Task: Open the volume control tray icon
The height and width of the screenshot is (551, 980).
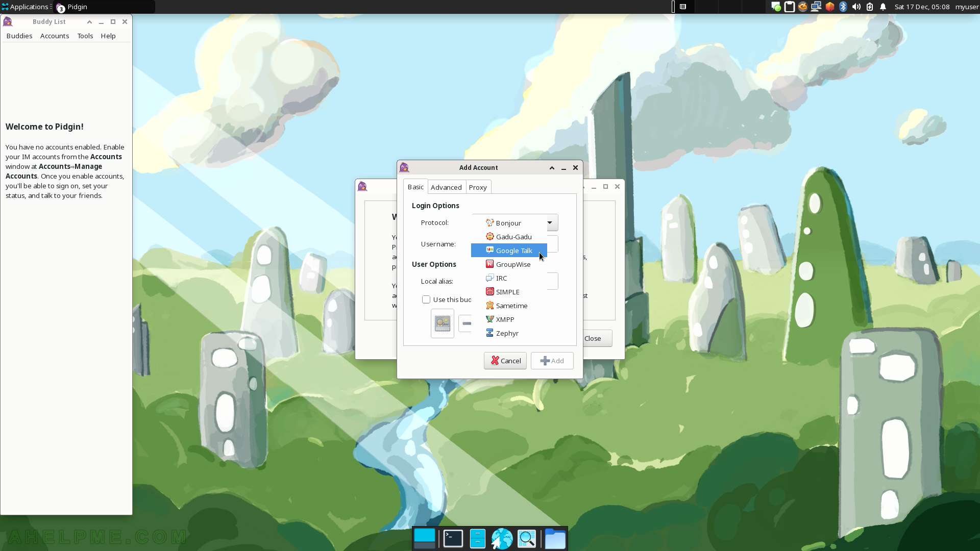Action: [x=856, y=7]
